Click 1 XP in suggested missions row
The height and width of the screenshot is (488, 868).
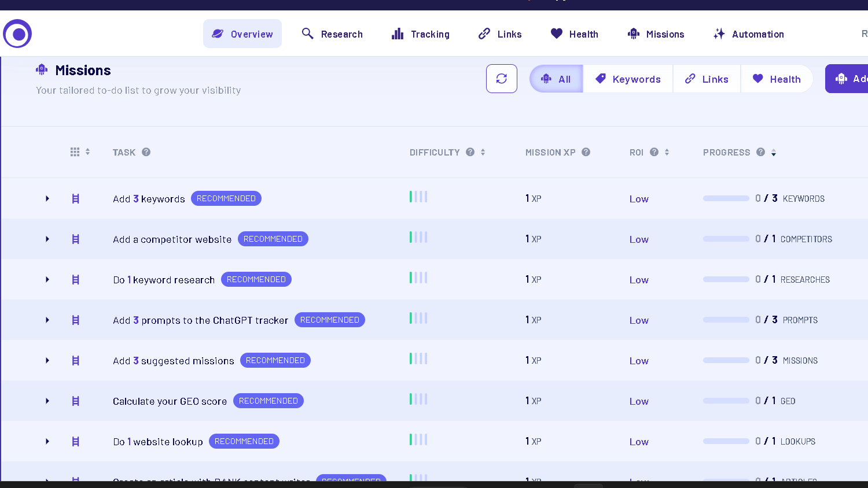pos(533,360)
